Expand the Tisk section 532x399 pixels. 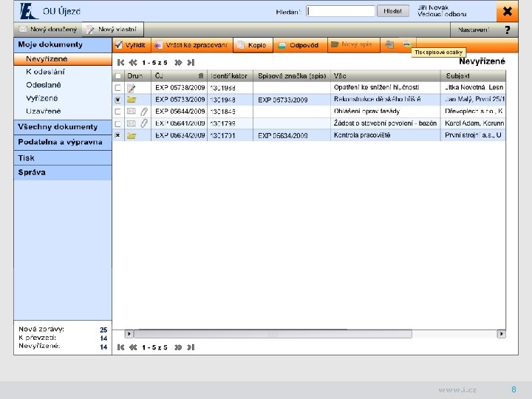point(63,158)
